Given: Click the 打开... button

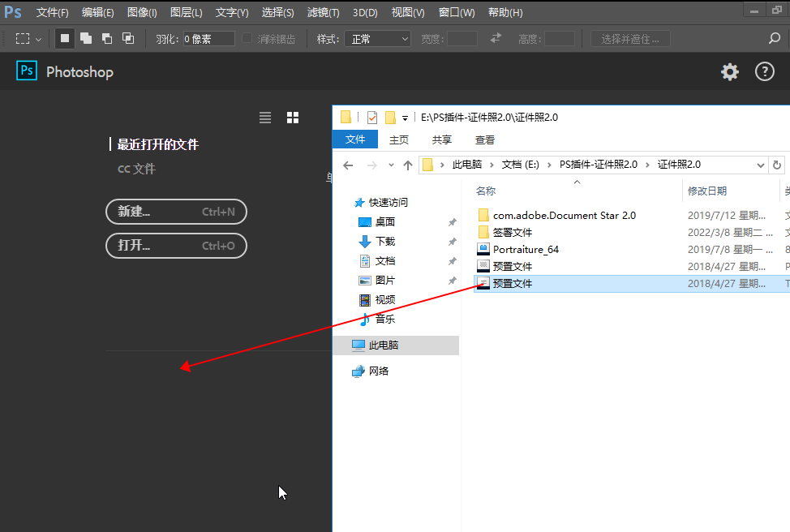Looking at the screenshot, I should (x=176, y=246).
